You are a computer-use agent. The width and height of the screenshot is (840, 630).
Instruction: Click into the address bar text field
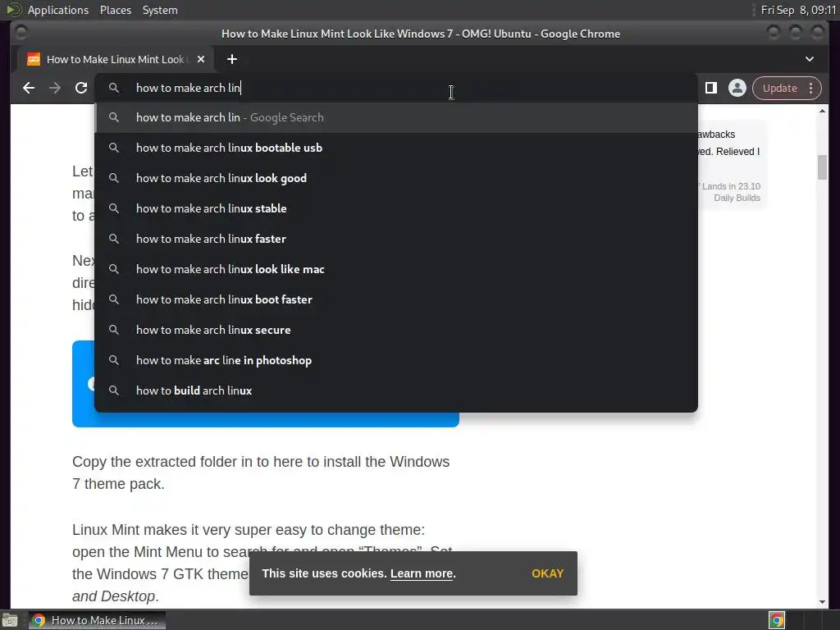pos(396,88)
